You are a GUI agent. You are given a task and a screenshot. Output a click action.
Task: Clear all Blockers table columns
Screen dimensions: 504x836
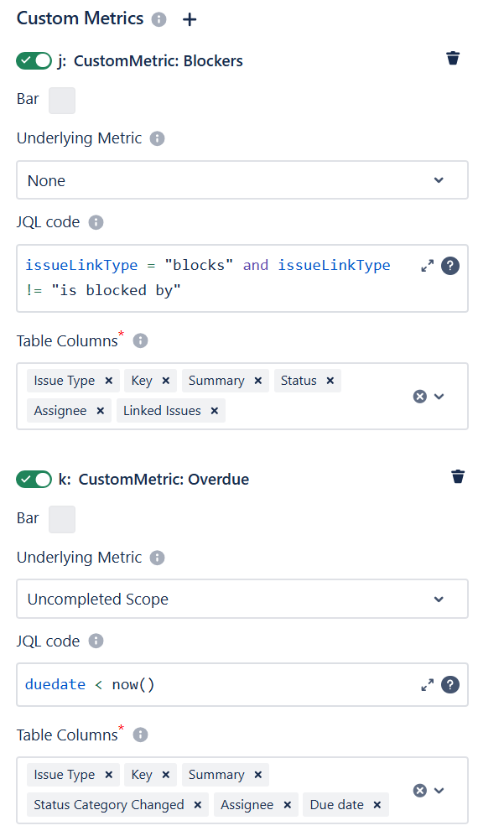[420, 397]
